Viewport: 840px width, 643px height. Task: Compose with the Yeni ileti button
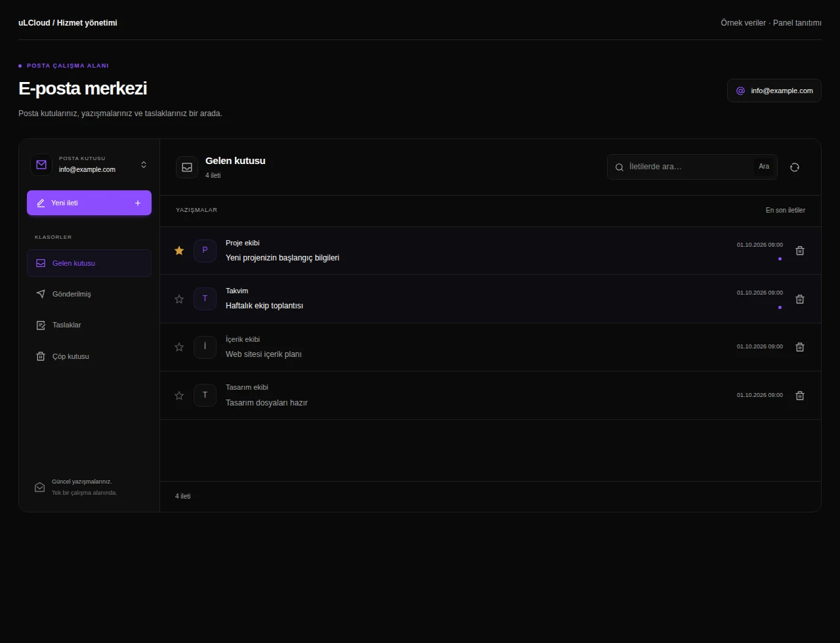pos(89,203)
